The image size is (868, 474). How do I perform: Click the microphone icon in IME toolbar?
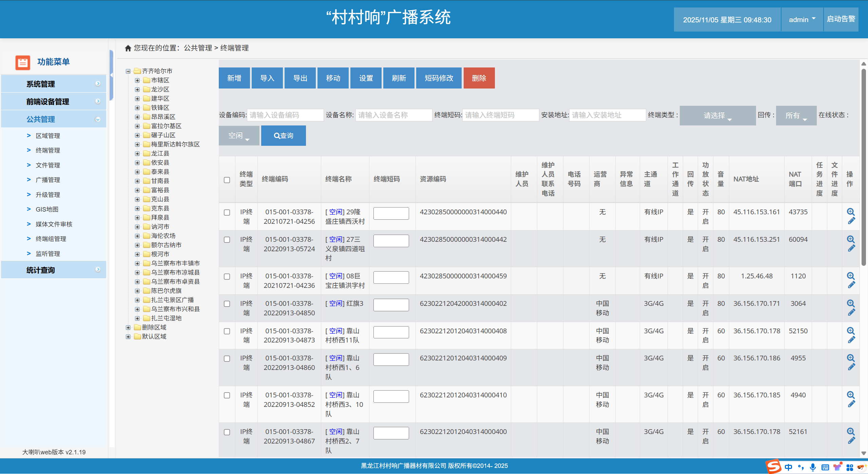813,467
